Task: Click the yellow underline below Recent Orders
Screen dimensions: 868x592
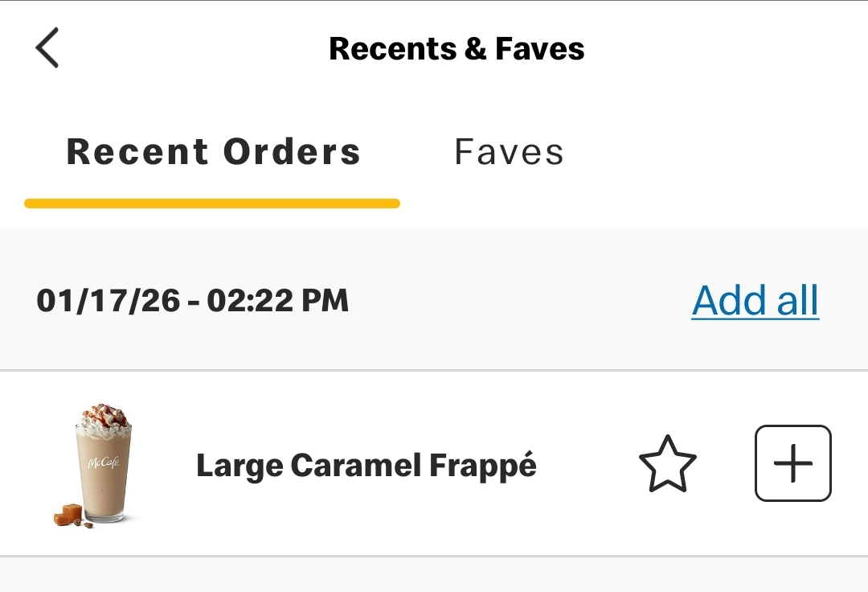Action: click(x=212, y=203)
